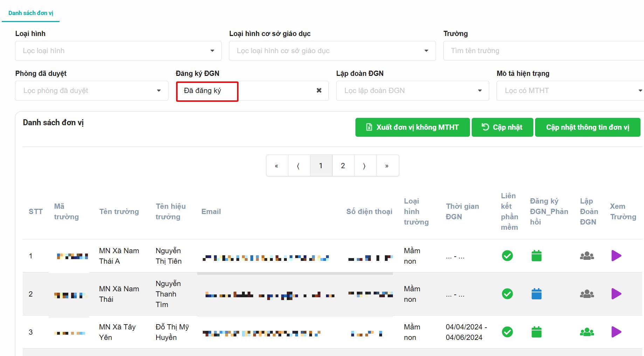
Task: Click Cập nhật thông tin đơn vị button
Action: (x=587, y=127)
